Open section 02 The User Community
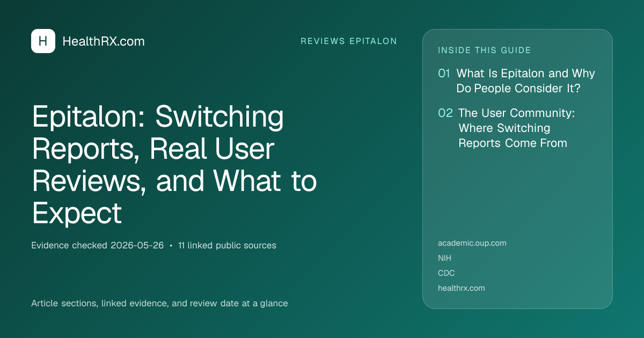The width and height of the screenshot is (644, 338). 506,128
